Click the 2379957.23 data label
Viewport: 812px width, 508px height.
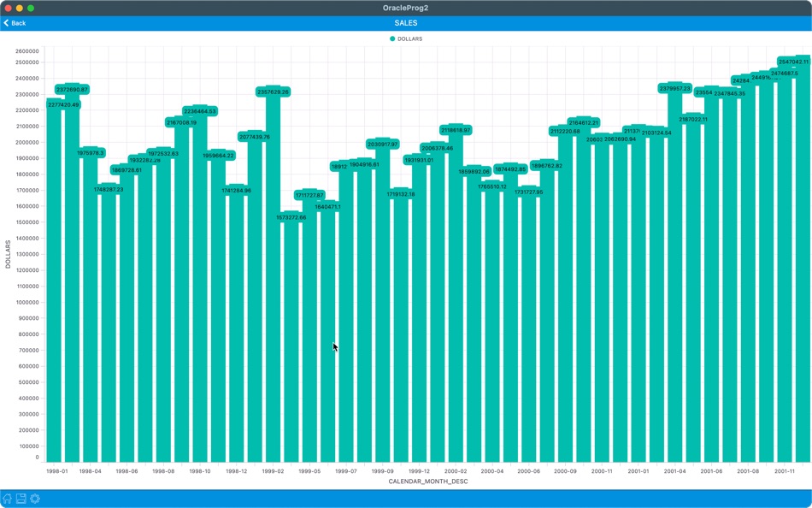674,89
